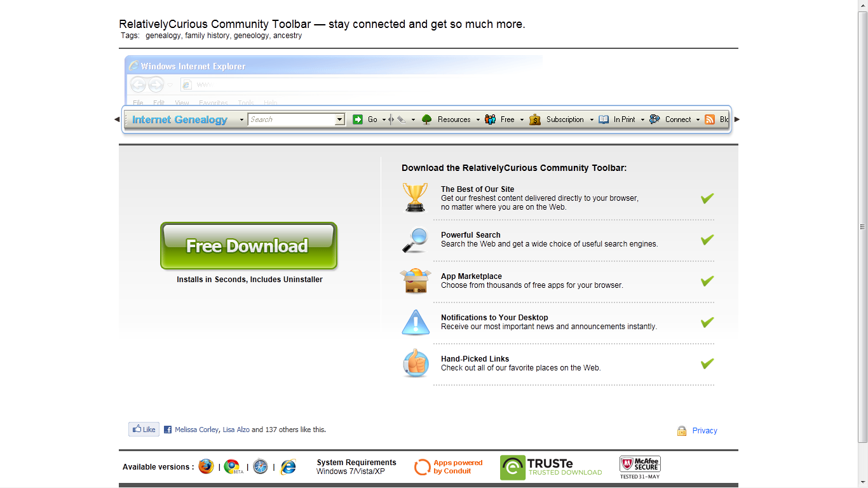This screenshot has height=488, width=868.
Task: Click the Apps powered by Conduit logo
Action: 449,467
